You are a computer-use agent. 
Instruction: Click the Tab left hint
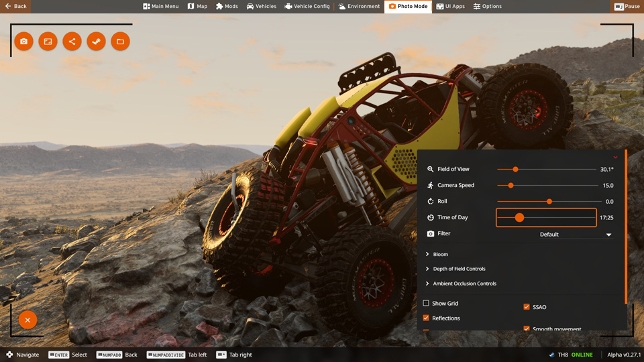(176, 355)
